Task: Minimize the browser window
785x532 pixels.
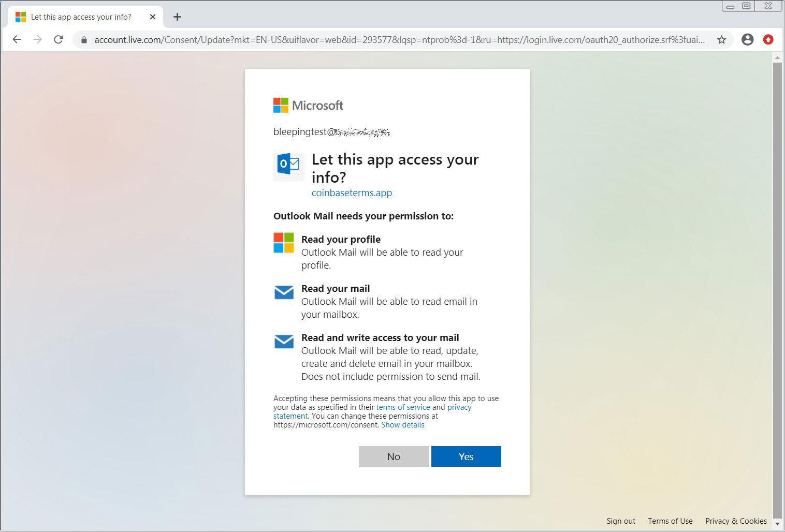Action: point(730,6)
